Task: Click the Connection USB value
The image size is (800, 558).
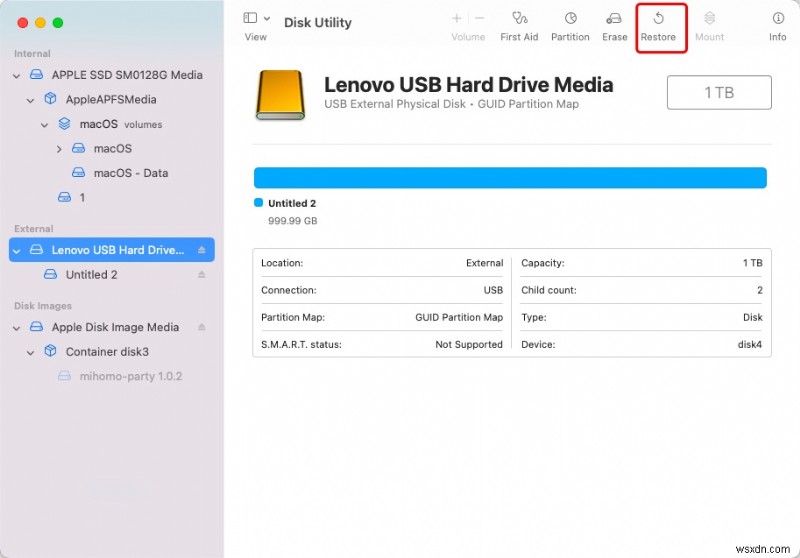Action: [x=493, y=290]
